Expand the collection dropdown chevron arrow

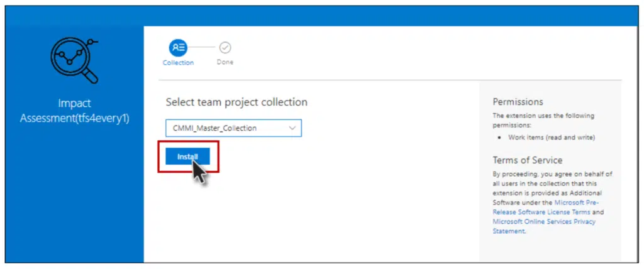[x=292, y=128]
